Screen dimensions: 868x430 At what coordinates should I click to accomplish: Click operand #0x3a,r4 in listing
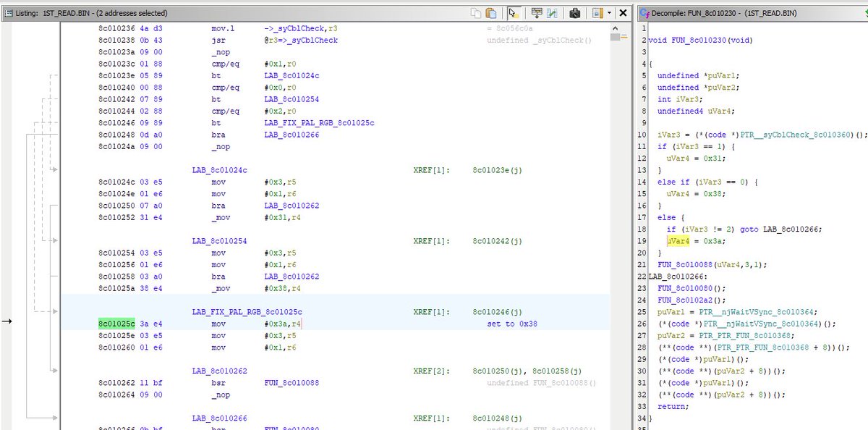tap(282, 324)
